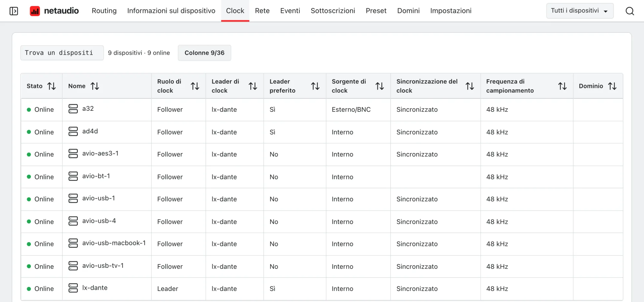Go to the Rete tab

262,11
